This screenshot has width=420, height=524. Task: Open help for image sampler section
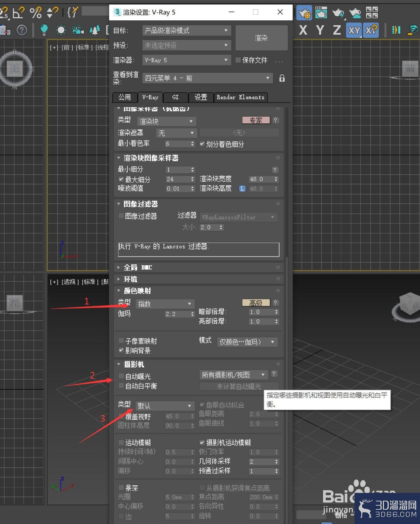pyautogui.click(x=275, y=120)
